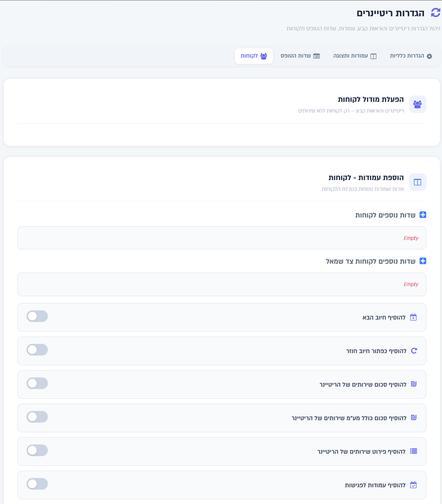Click the שדות נוספים לקוחות label
Screen dimensions: 442x504
click(385, 215)
